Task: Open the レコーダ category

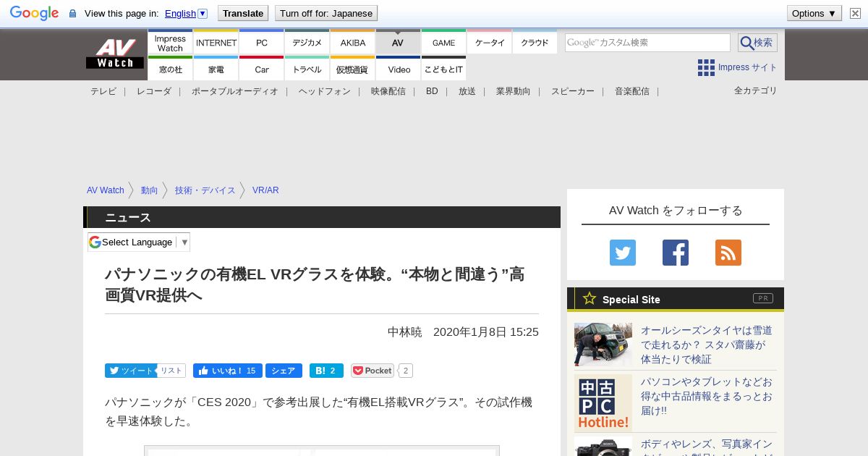Action: pyautogui.click(x=154, y=91)
